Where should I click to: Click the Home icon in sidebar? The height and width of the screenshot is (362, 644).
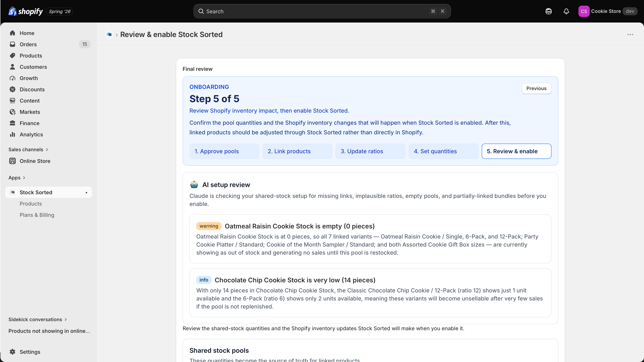(x=12, y=33)
